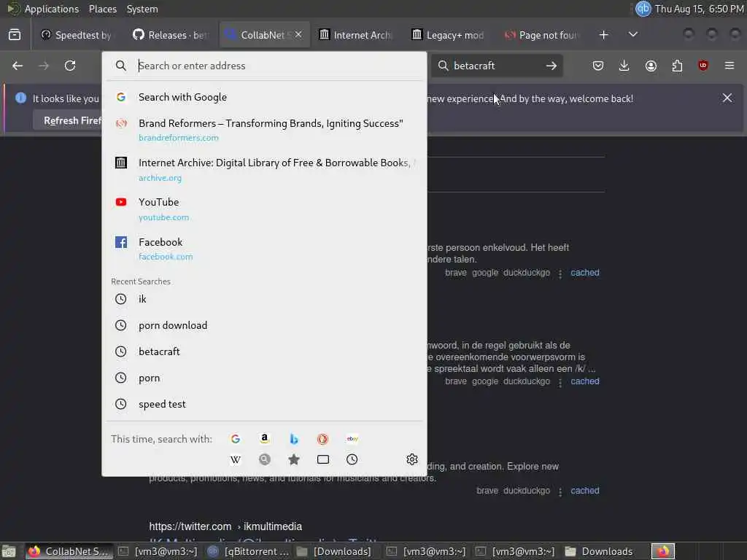Viewport: 747px width, 560px height.
Task: Click the show desktop taskbar icon
Action: pos(9,551)
